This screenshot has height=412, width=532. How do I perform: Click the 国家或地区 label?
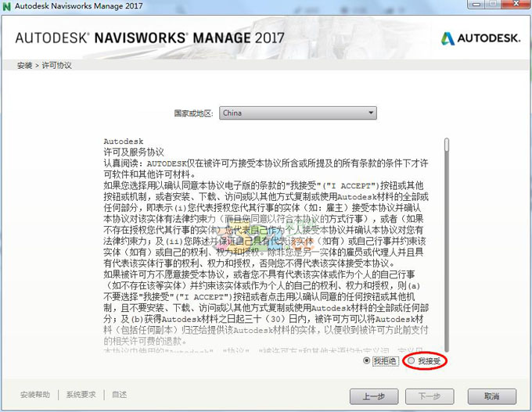[193, 113]
